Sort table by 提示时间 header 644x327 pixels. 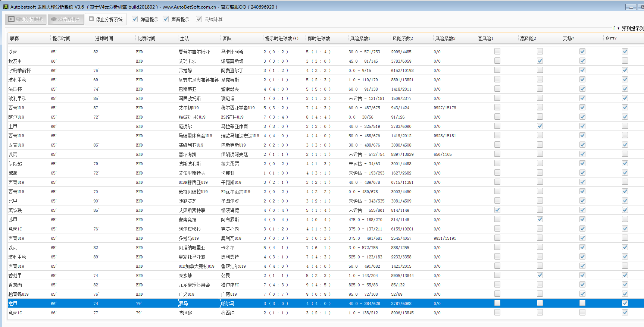[62, 38]
